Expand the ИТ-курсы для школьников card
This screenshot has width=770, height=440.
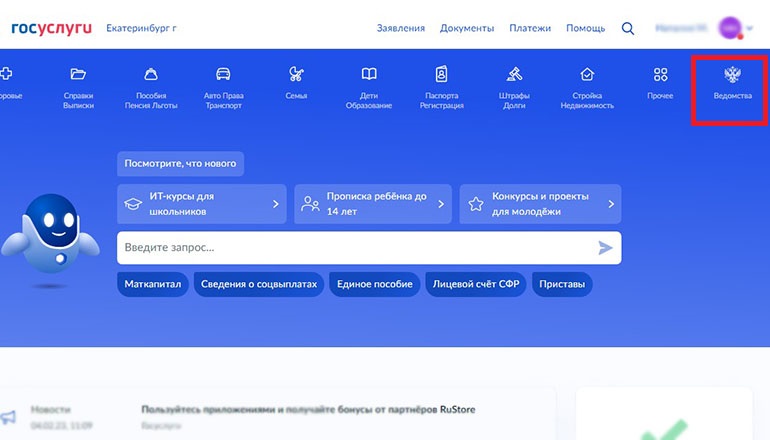click(x=201, y=204)
